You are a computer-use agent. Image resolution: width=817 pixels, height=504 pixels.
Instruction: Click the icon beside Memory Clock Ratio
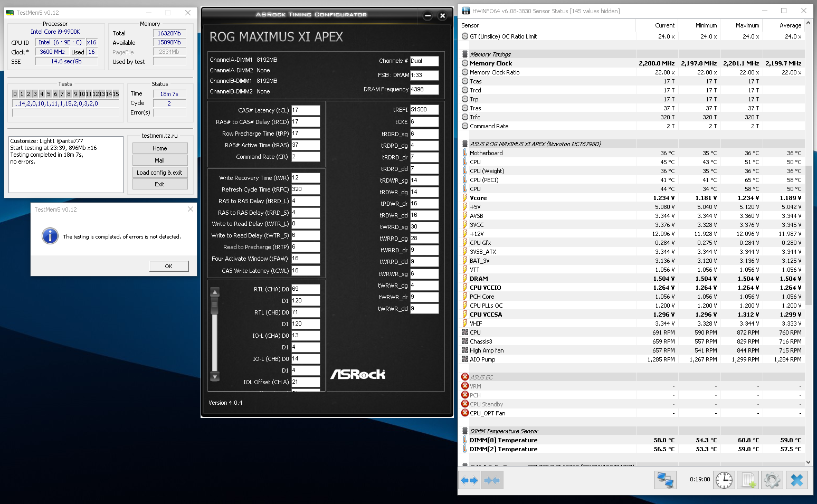465,72
